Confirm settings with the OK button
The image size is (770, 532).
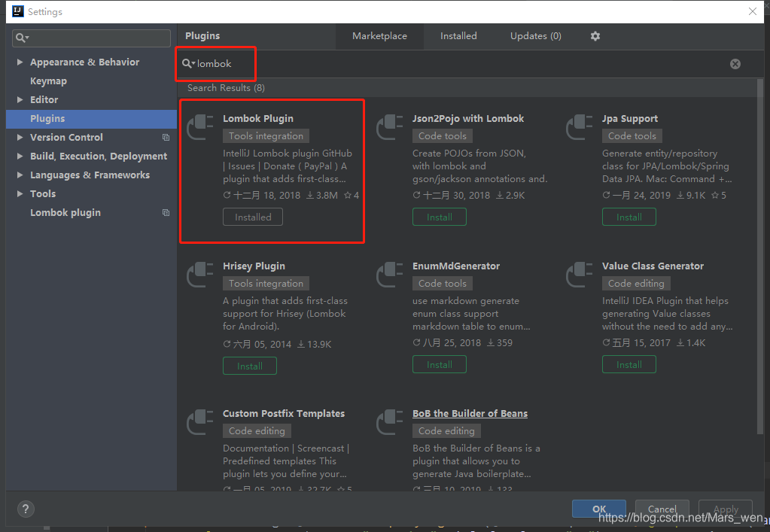tap(599, 509)
